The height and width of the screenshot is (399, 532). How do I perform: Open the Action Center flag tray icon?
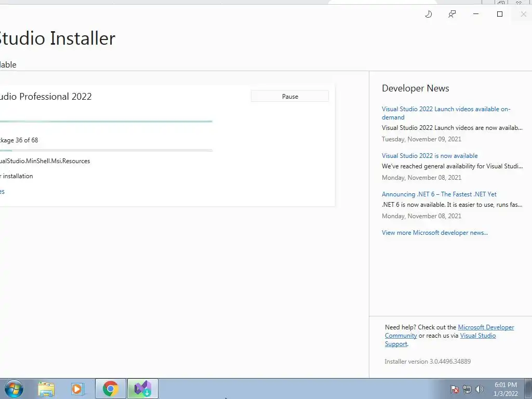pyautogui.click(x=455, y=389)
